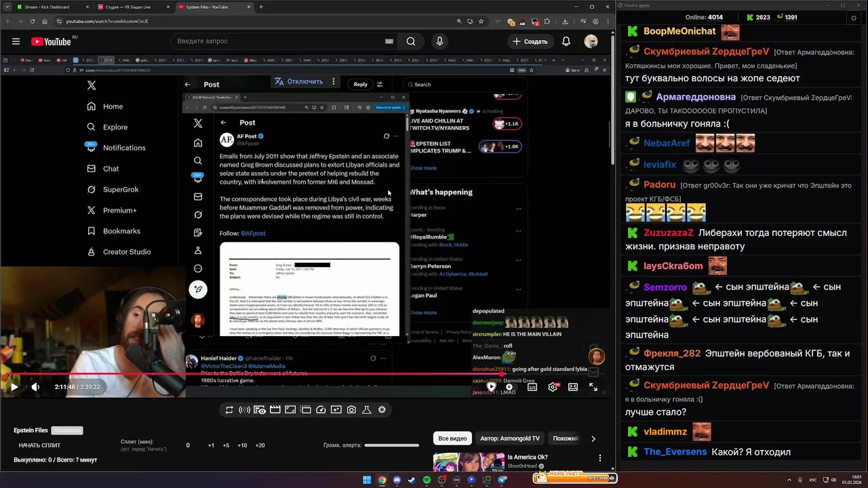The image size is (868, 488).
Task: Open the YouTube account avatar menu
Action: coord(591,41)
